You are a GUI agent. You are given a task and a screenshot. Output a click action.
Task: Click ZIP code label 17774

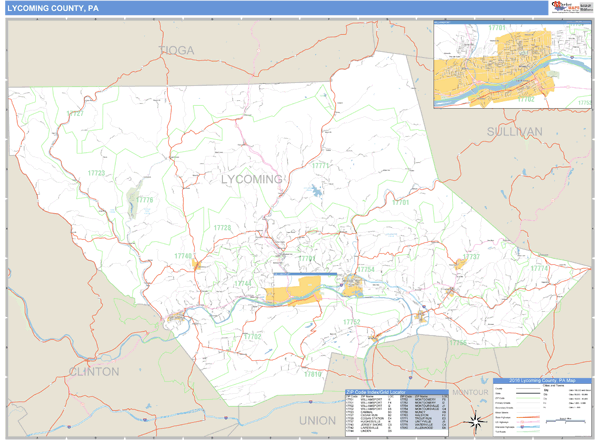coord(539,268)
